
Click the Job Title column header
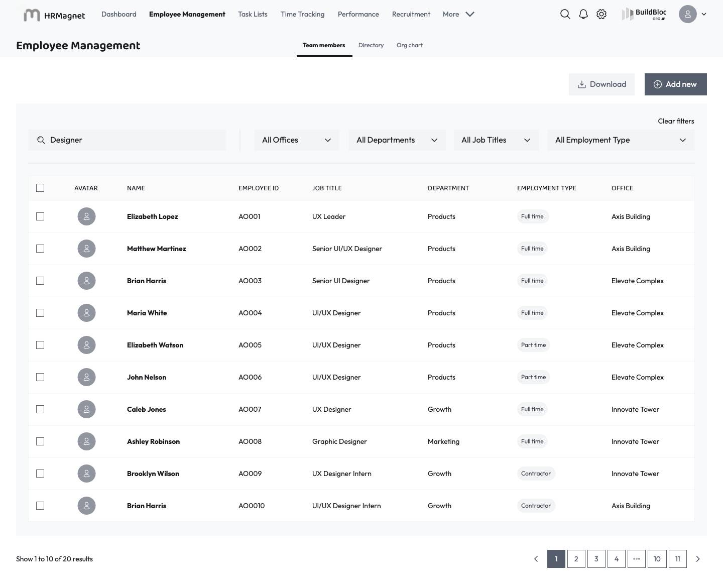pyautogui.click(x=327, y=188)
